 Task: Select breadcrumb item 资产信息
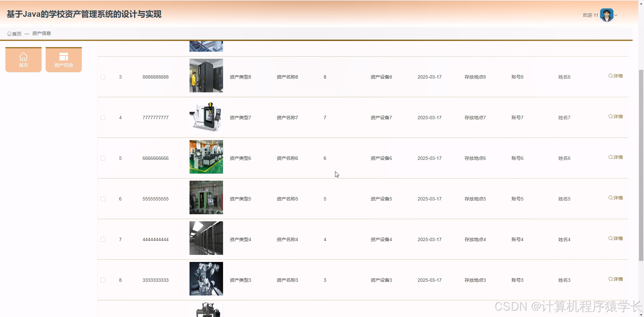point(42,33)
